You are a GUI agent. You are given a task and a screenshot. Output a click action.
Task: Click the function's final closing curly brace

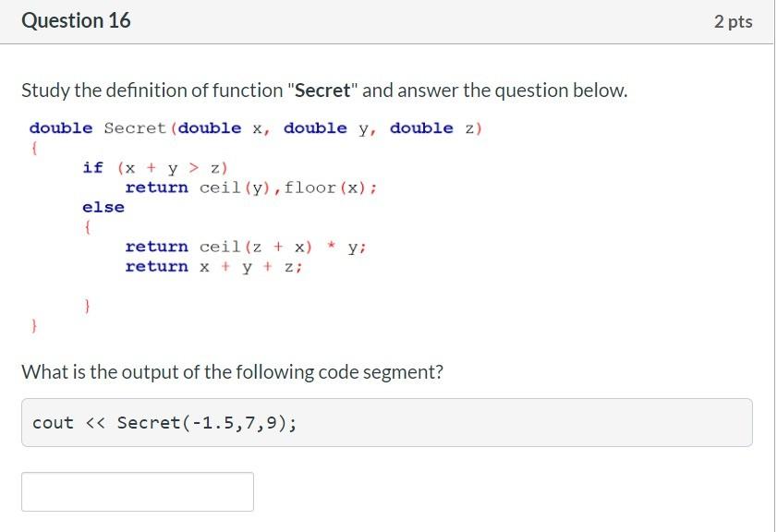click(33, 326)
